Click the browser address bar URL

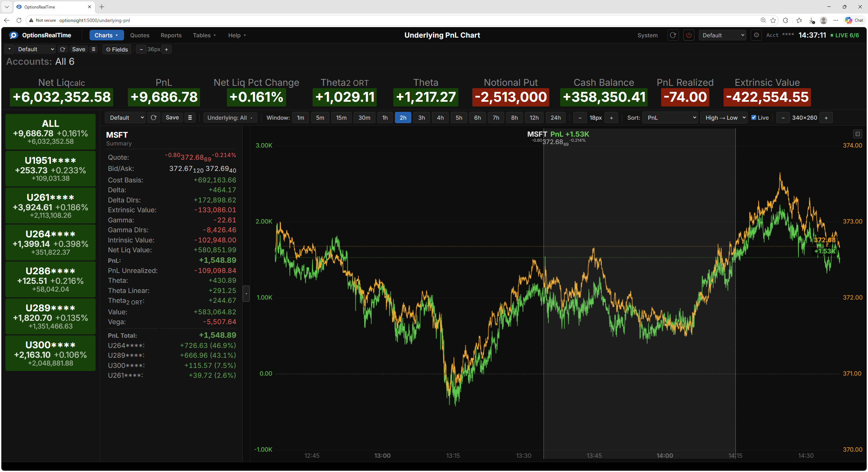coord(95,20)
